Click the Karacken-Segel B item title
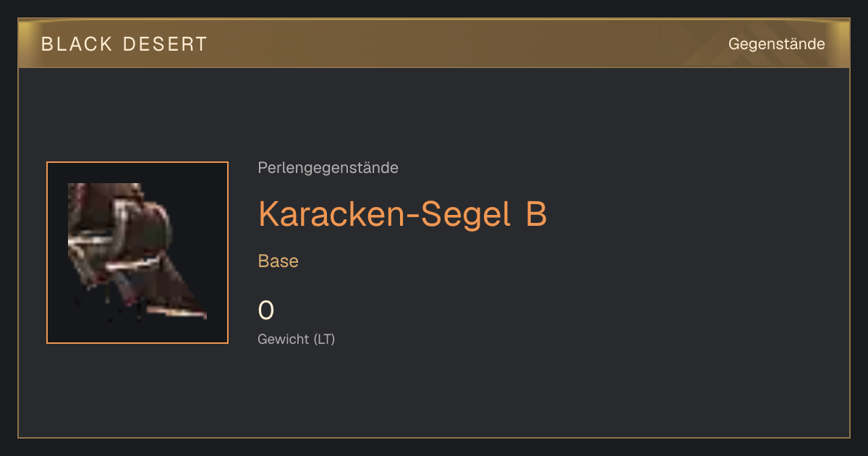This screenshot has height=456, width=868. coord(402,214)
